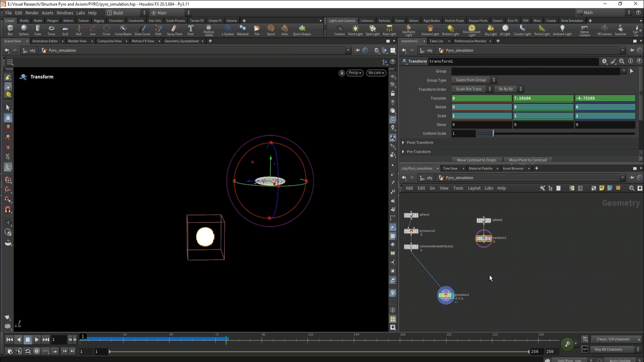Click the Uniform Scale slider handle
This screenshot has height=362, width=644.
(493, 133)
